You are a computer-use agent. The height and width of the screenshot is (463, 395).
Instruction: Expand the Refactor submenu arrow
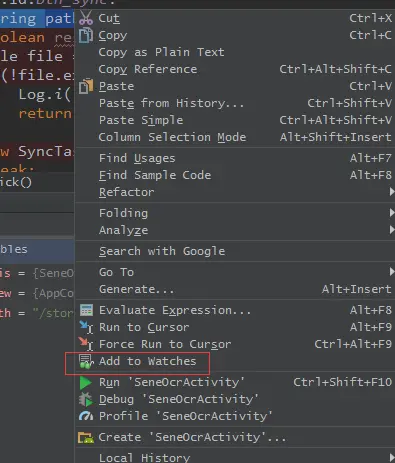pos(392,192)
